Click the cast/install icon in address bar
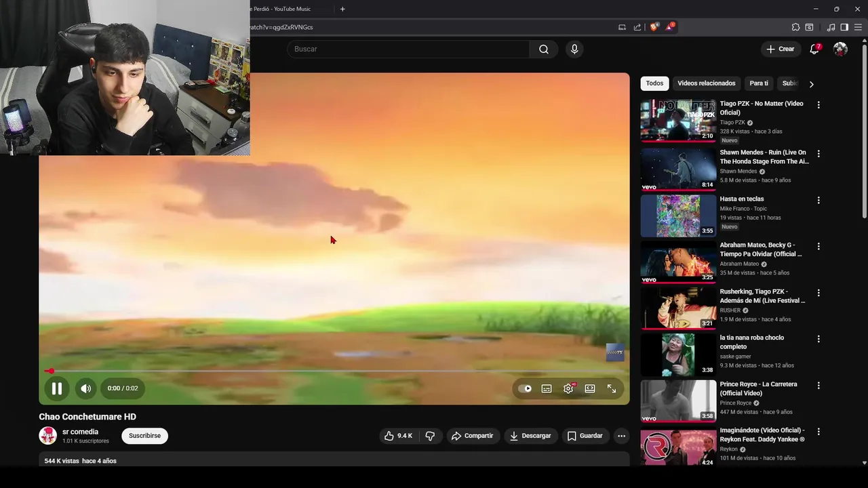Viewport: 868px width, 488px height. click(x=622, y=27)
